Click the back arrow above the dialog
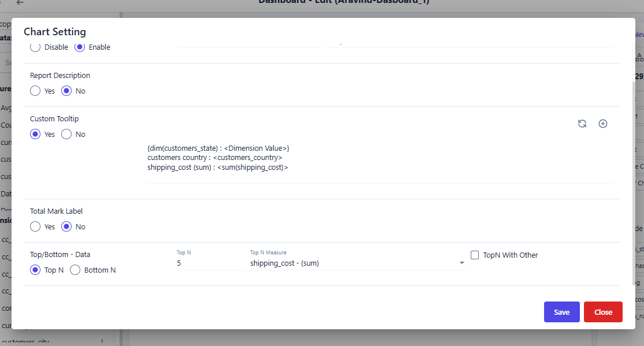 (x=20, y=3)
